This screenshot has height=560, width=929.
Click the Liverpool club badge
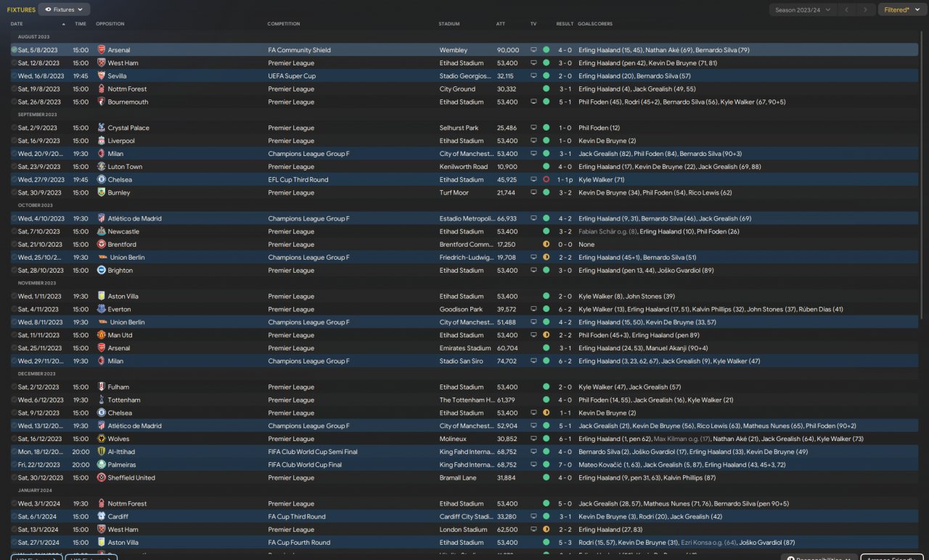tap(102, 141)
